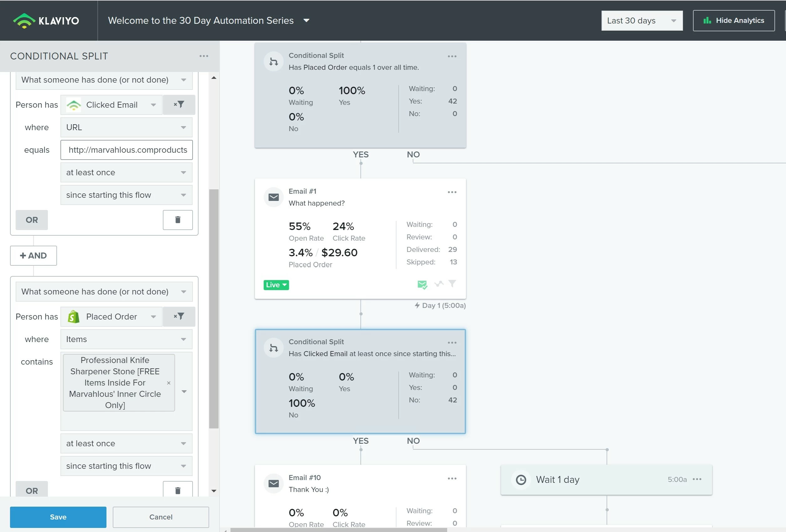Click the filter icon beside Placed Order
Screen dimensions: 786x532
[x=179, y=317]
